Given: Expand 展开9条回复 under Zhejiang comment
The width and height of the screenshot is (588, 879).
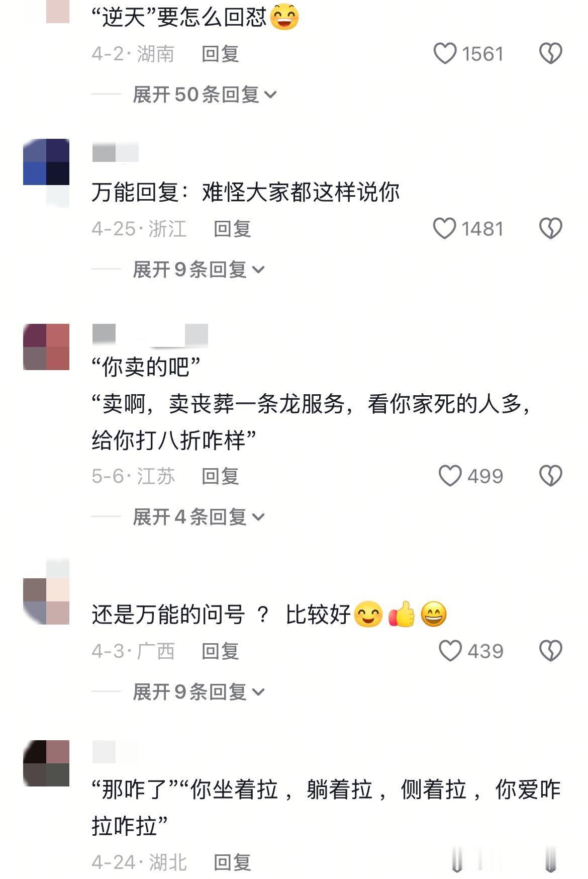Looking at the screenshot, I should pyautogui.click(x=199, y=270).
